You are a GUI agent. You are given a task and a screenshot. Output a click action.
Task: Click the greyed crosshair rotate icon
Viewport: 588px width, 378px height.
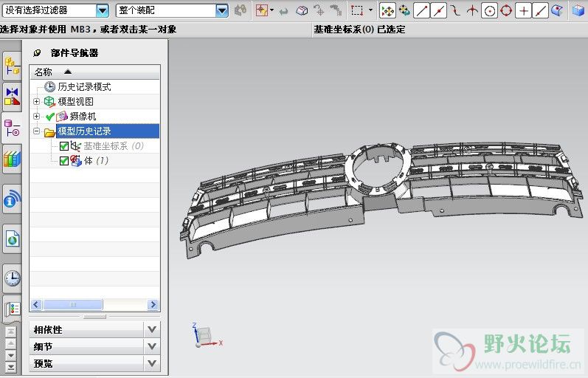click(x=319, y=10)
